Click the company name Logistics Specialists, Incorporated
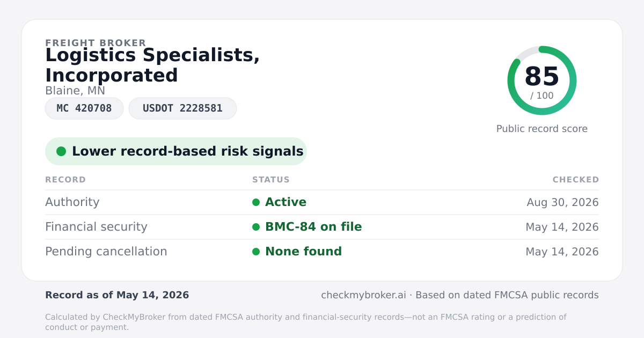Screen dimensions: 644x338 152,65
